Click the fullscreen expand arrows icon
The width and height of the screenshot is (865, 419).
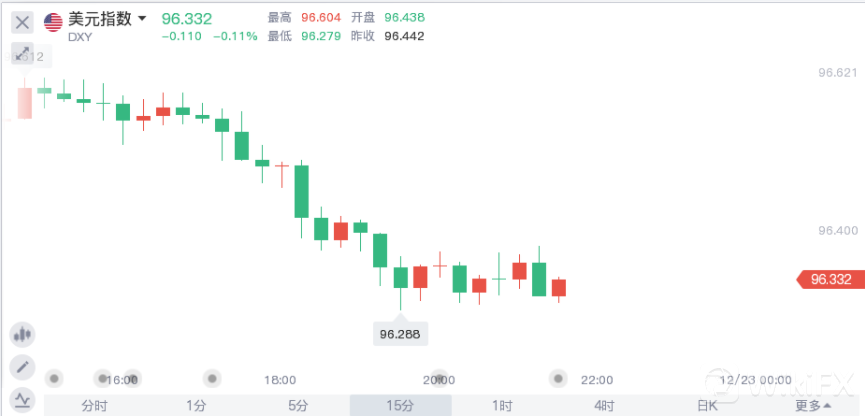pos(23,55)
